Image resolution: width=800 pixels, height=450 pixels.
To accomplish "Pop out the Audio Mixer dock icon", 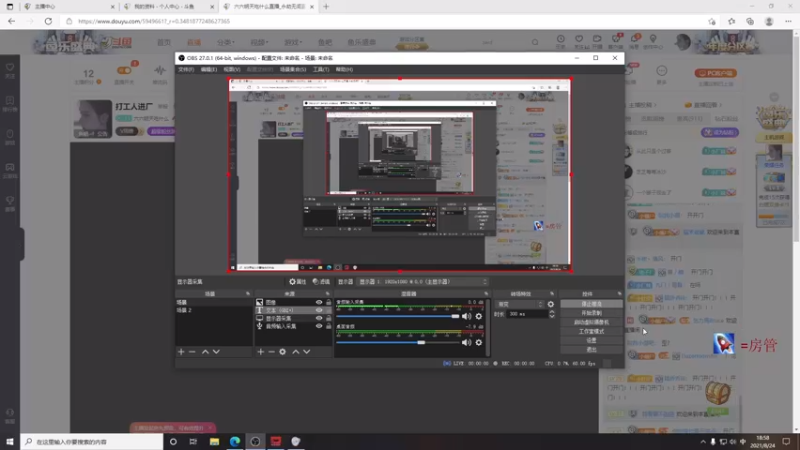I will (486, 294).
